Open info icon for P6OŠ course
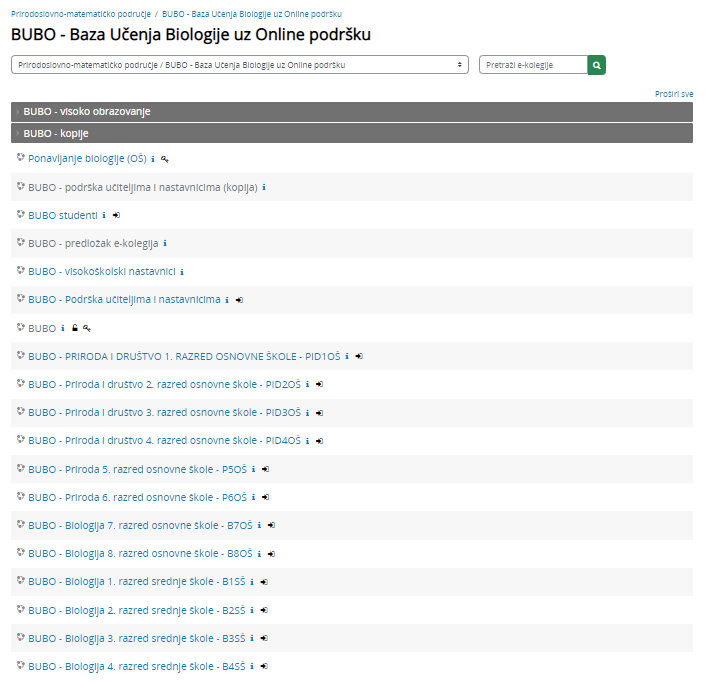Image resolution: width=721 pixels, height=682 pixels. pos(253,497)
